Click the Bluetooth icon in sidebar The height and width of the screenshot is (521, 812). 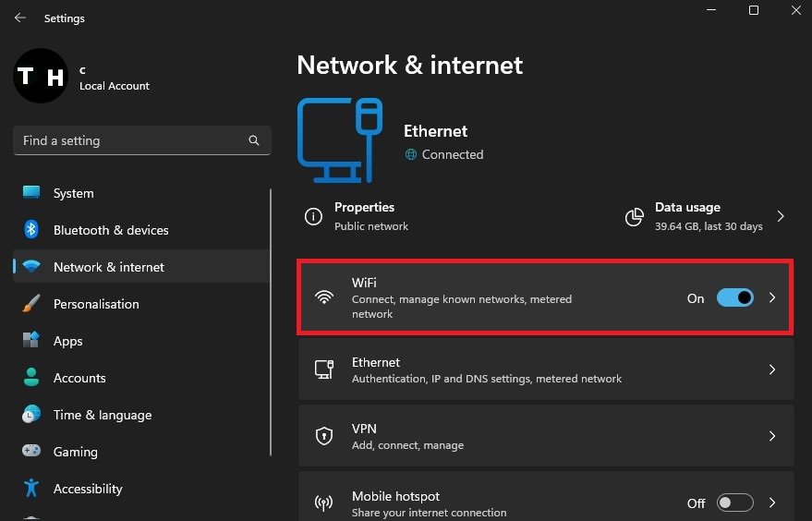30,230
